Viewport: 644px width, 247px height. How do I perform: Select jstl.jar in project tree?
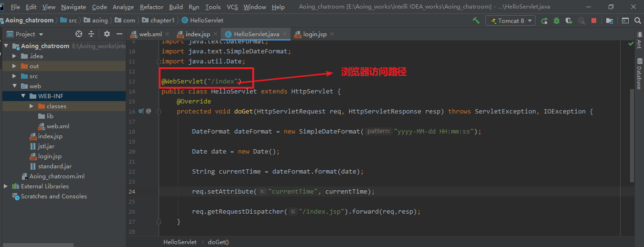(x=42, y=146)
